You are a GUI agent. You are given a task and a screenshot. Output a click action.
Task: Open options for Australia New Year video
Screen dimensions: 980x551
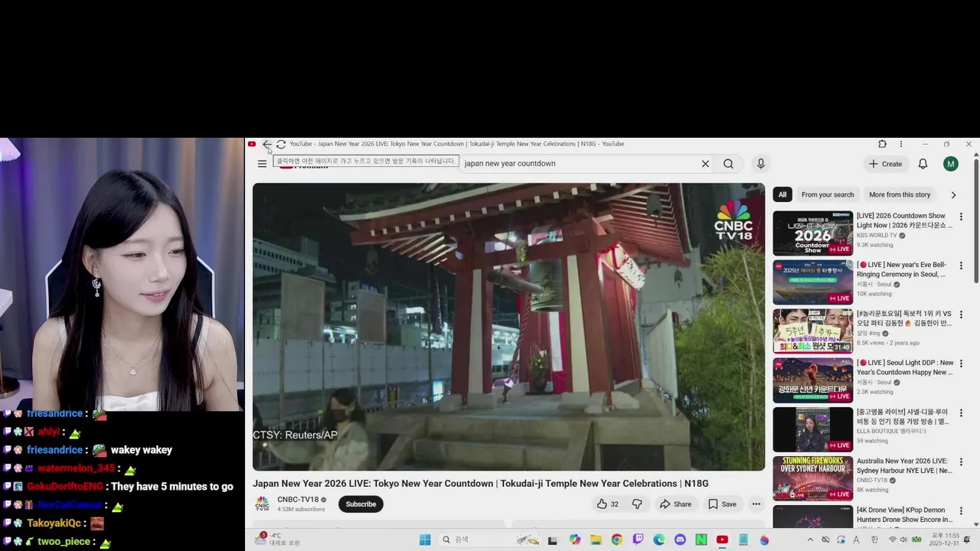(x=961, y=462)
